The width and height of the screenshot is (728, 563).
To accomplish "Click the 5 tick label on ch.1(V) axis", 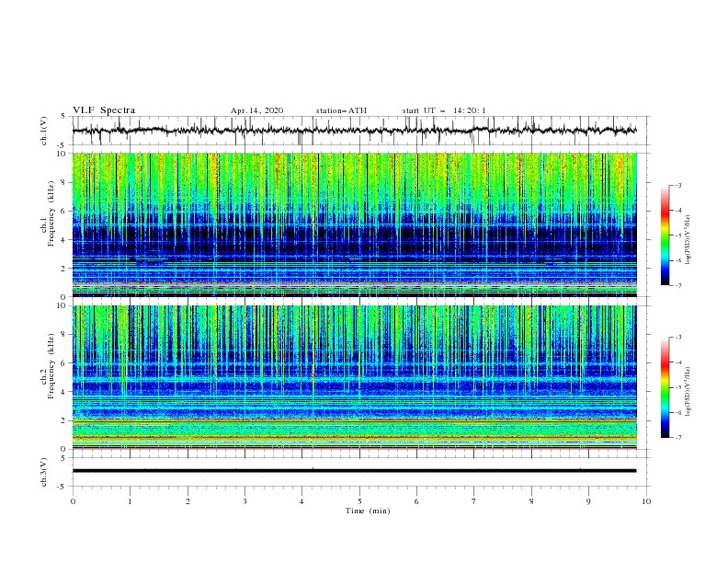I will click(64, 116).
